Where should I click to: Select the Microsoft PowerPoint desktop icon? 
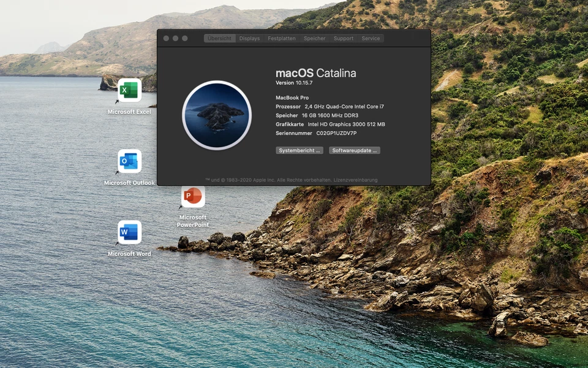tap(193, 197)
